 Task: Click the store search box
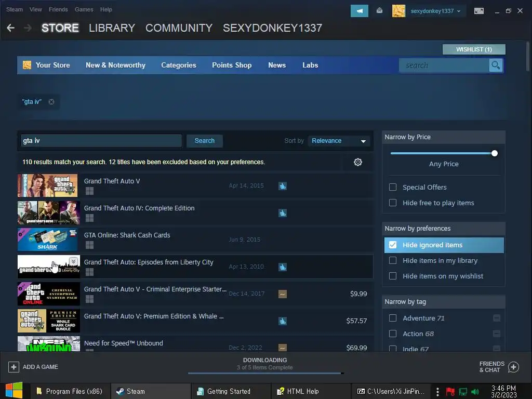click(x=444, y=65)
